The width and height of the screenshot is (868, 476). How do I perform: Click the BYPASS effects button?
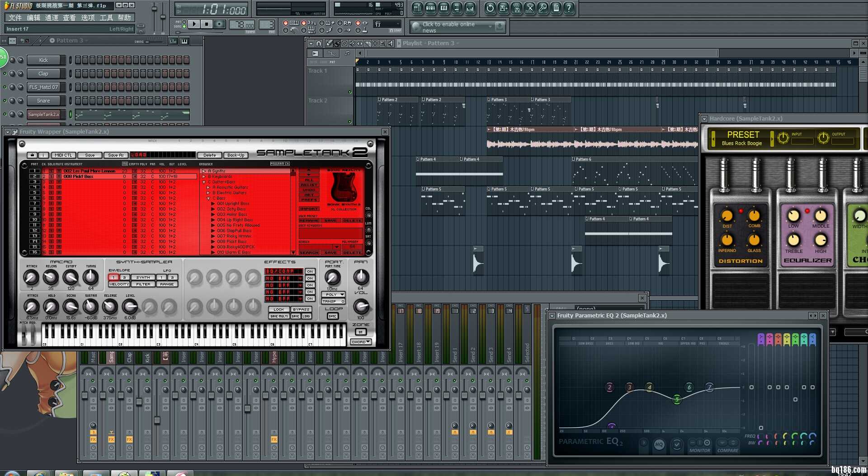[x=301, y=309]
